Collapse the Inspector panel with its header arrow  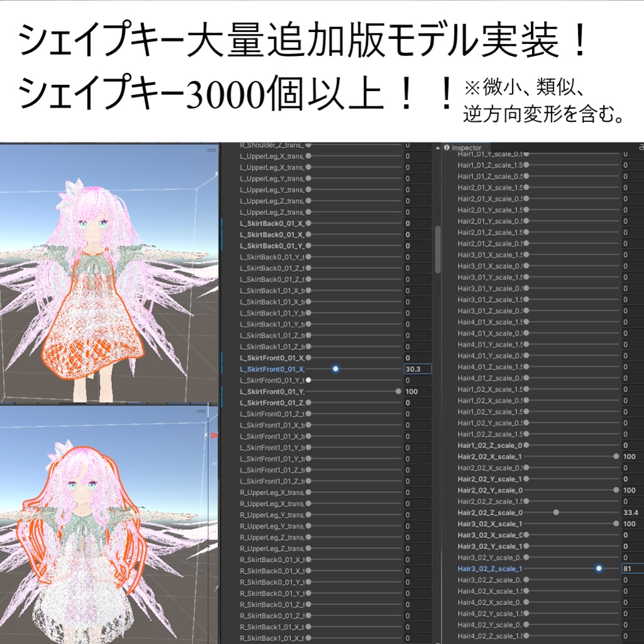coord(438,147)
